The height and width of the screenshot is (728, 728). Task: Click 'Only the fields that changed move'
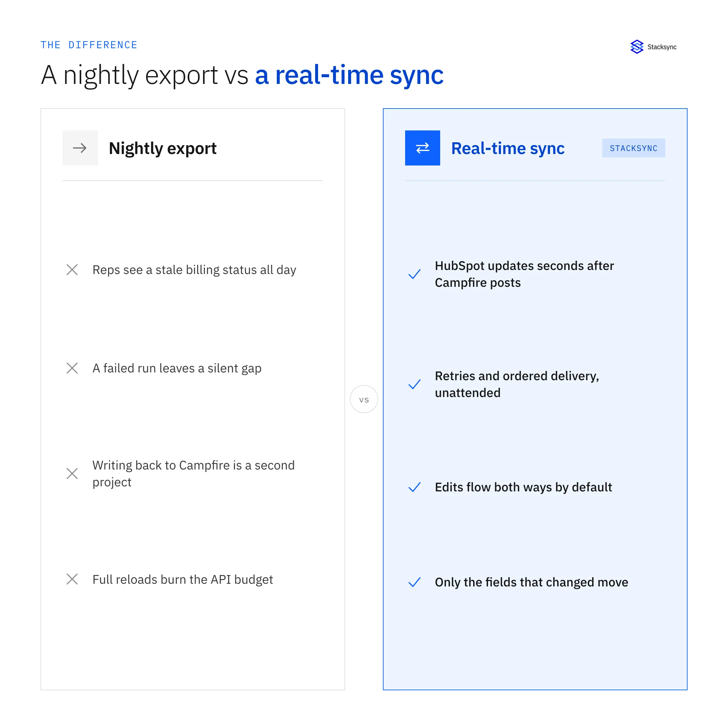pyautogui.click(x=532, y=582)
